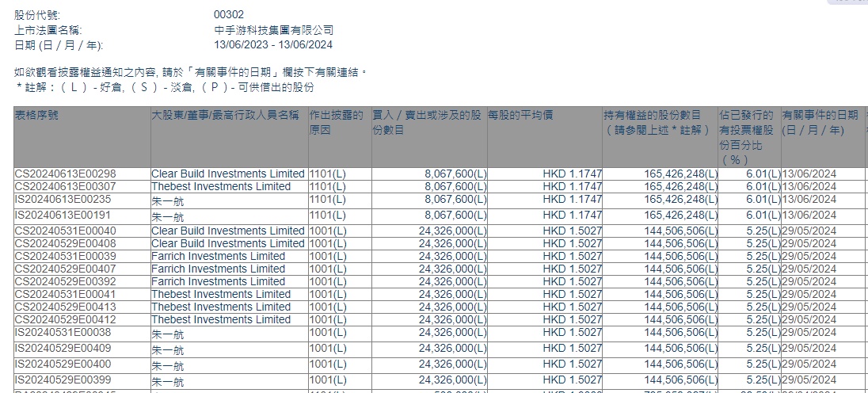Image resolution: width=868 pixels, height=393 pixels.
Task: Click serial number CS20240531E00041
Action: pyautogui.click(x=65, y=295)
